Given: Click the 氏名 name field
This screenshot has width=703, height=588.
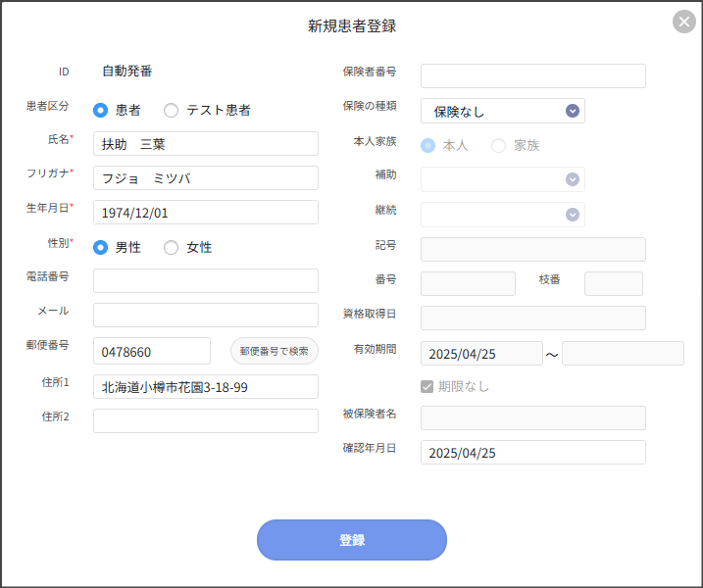Looking at the screenshot, I should coord(205,144).
